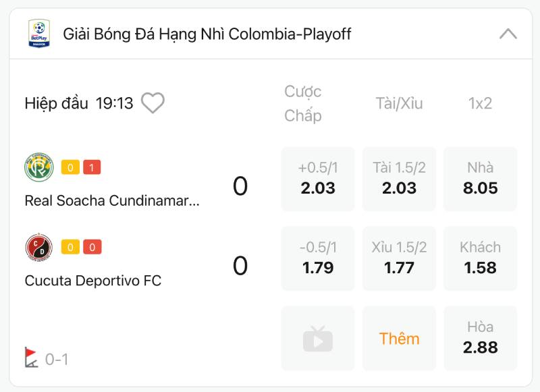Pick Tài 1.5/2 over odds
This screenshot has height=392, width=540.
(399, 179)
